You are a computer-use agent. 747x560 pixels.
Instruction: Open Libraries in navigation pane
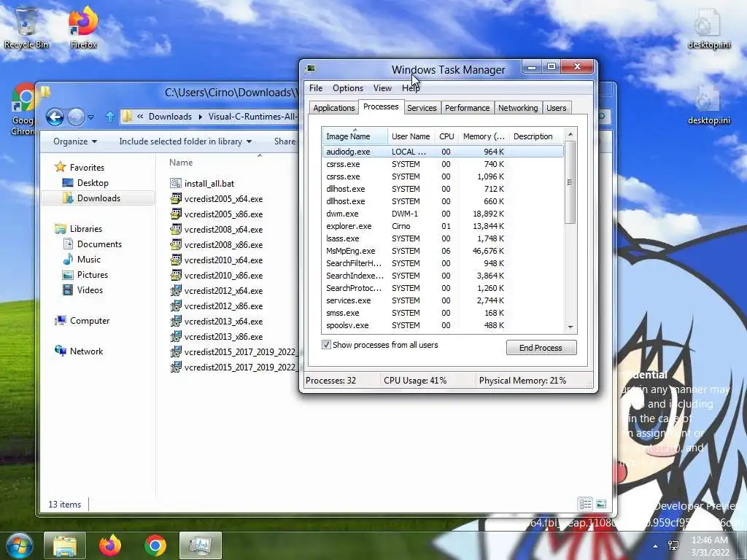click(86, 228)
